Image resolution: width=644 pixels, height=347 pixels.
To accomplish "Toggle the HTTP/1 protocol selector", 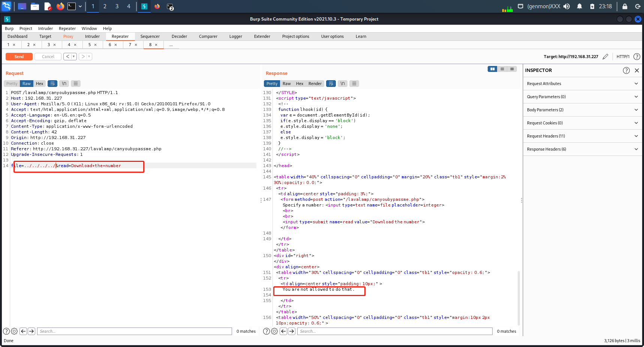I will click(x=623, y=57).
